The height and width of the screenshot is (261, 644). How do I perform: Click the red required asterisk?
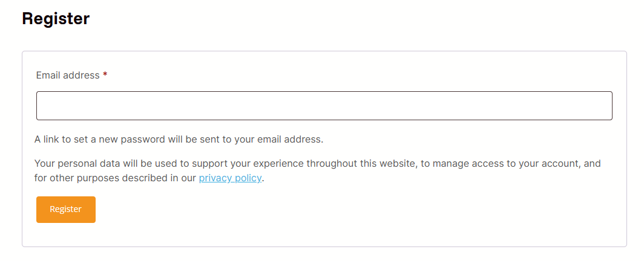(x=105, y=76)
